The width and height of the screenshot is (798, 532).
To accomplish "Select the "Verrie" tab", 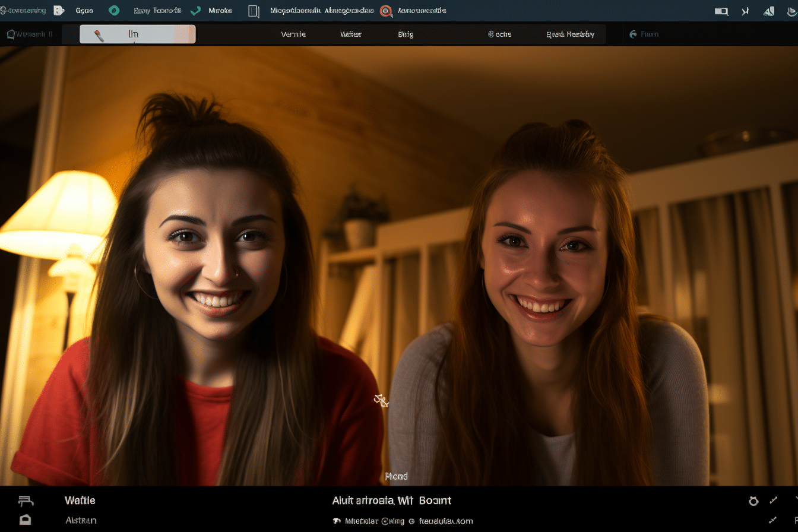I will 293,34.
